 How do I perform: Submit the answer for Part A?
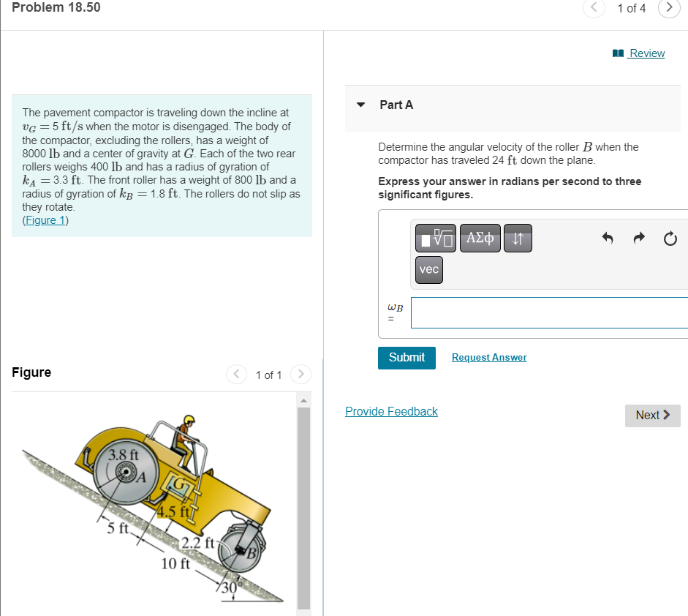click(x=407, y=358)
